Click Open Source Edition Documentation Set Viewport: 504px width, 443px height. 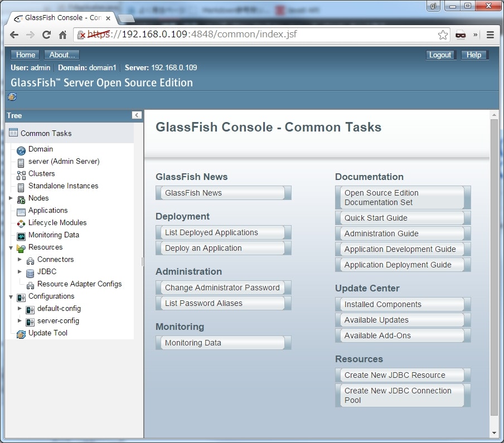tap(403, 198)
